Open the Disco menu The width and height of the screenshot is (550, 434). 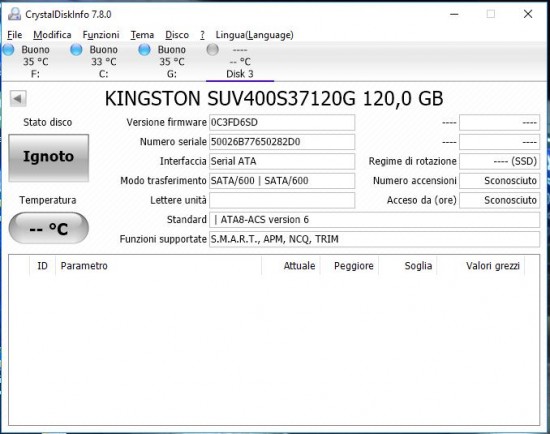[177, 35]
